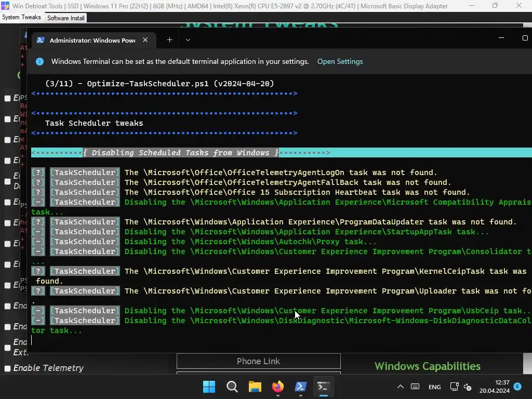Click the OfficeTelemetryAgentFallBack not found line

pyautogui.click(x=241, y=182)
